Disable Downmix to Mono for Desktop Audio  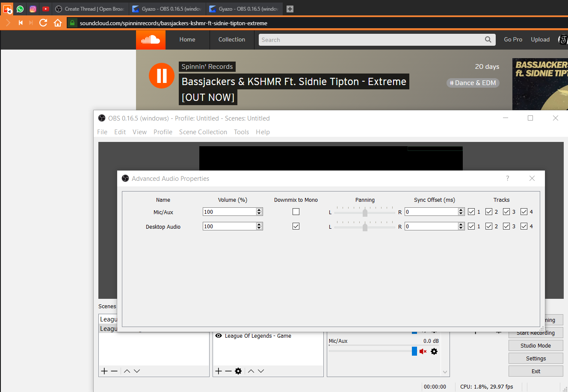296,226
